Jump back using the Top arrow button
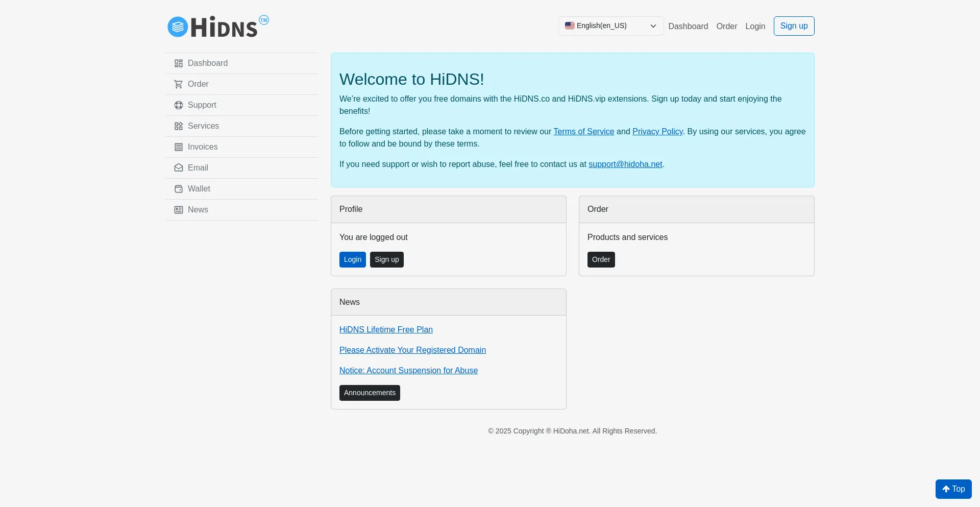The height and width of the screenshot is (507, 980). [x=953, y=489]
